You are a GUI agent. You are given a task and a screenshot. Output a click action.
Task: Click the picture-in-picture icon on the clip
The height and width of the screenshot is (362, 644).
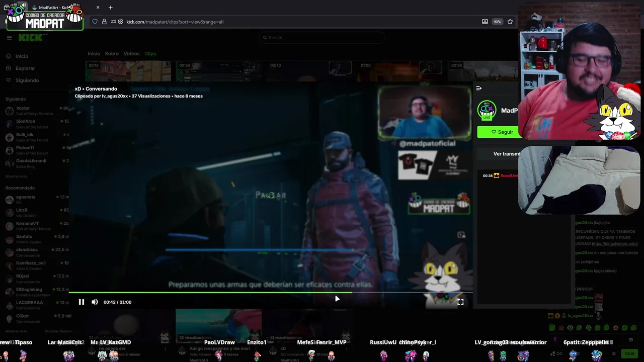point(461,235)
